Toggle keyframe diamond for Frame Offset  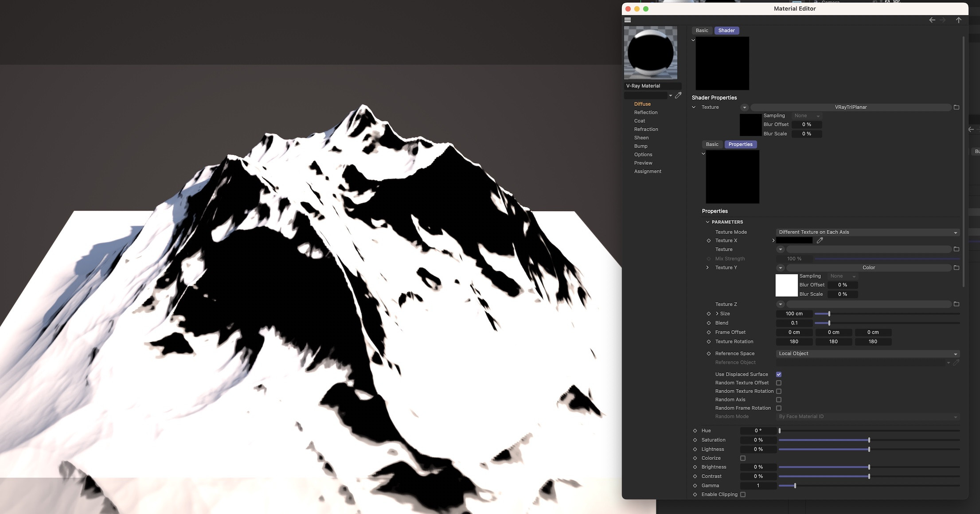point(708,332)
